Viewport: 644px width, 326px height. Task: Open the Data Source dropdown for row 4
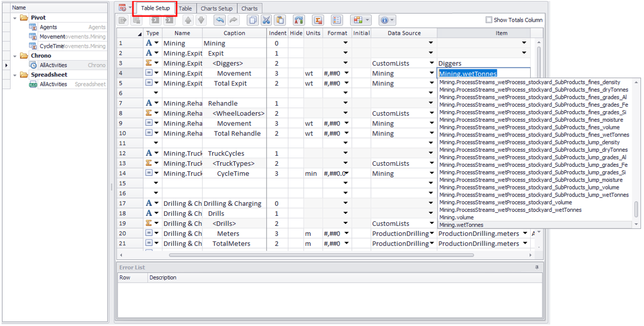431,74
